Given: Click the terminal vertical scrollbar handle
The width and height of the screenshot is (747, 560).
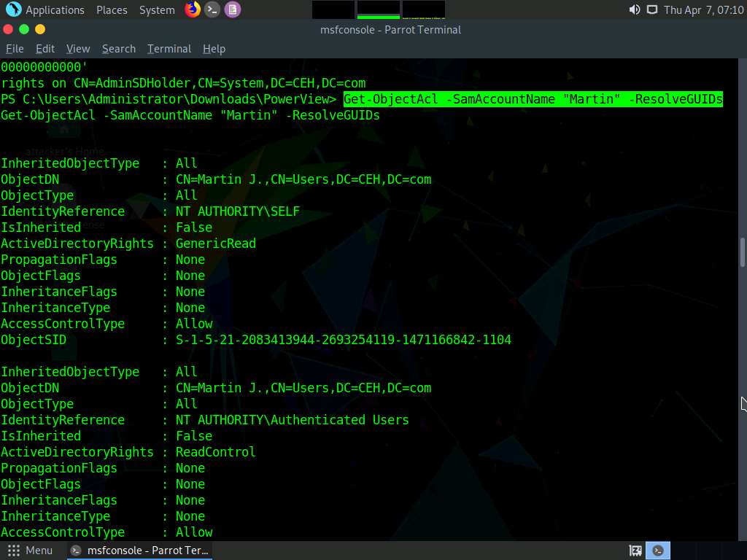Looking at the screenshot, I should coord(742,252).
